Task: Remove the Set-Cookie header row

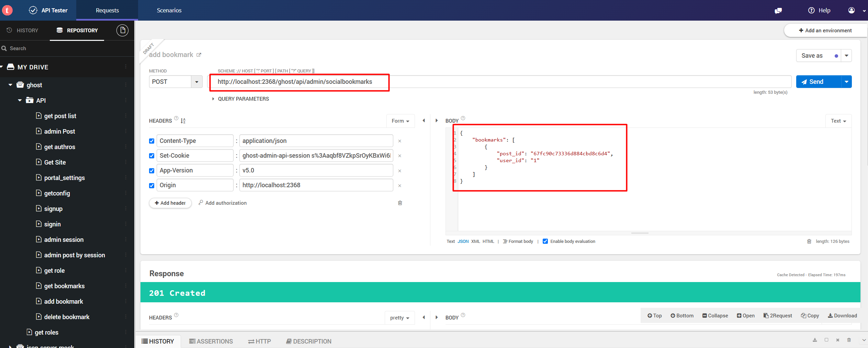Action: 399,156
